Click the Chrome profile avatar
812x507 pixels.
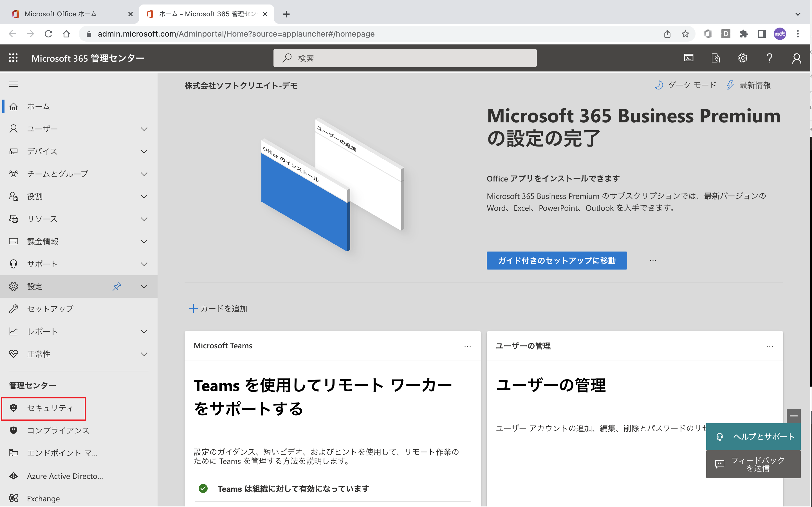click(x=780, y=34)
